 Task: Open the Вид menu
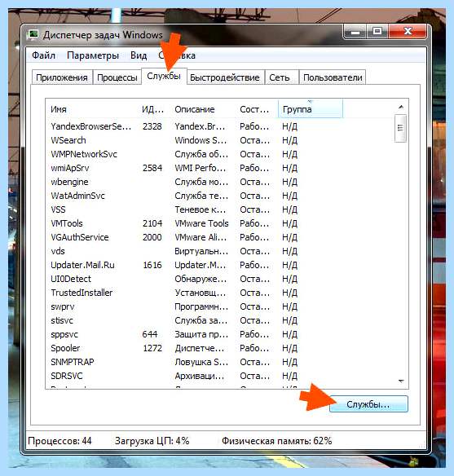(x=139, y=55)
